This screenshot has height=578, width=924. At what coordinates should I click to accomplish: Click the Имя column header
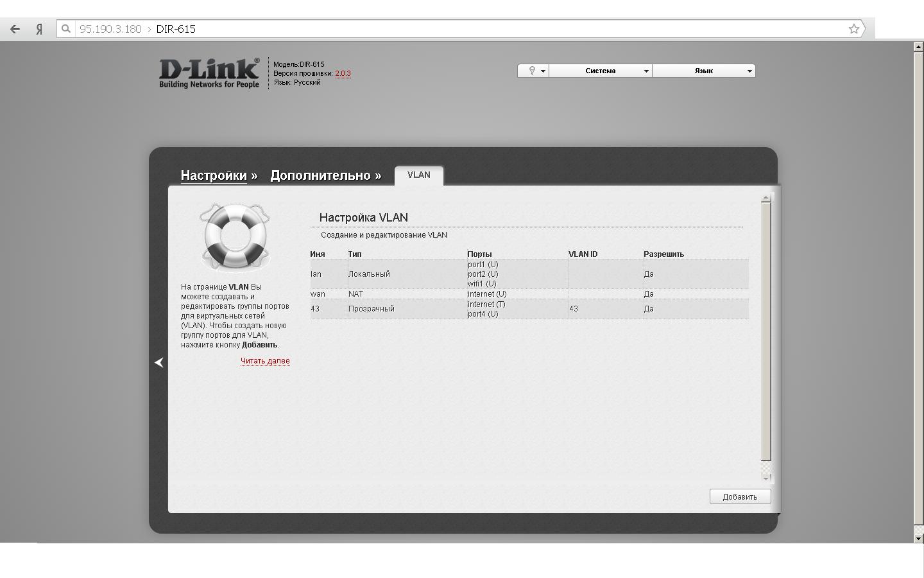(318, 254)
